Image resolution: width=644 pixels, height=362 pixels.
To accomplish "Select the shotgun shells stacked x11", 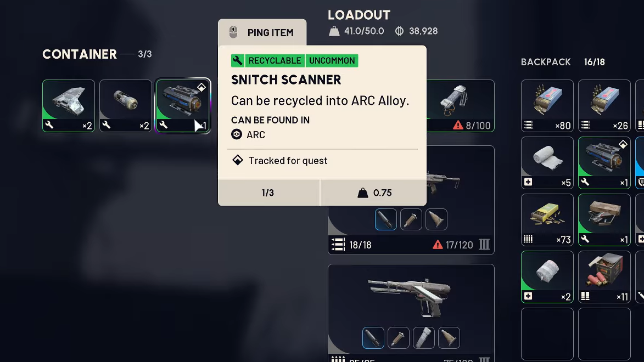I will pos(604,277).
